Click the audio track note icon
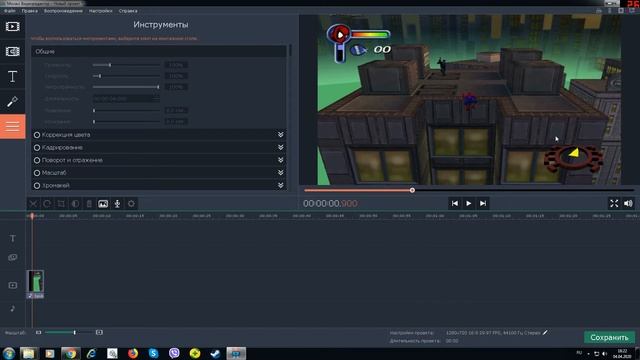This screenshot has height=360, width=640. click(13, 309)
